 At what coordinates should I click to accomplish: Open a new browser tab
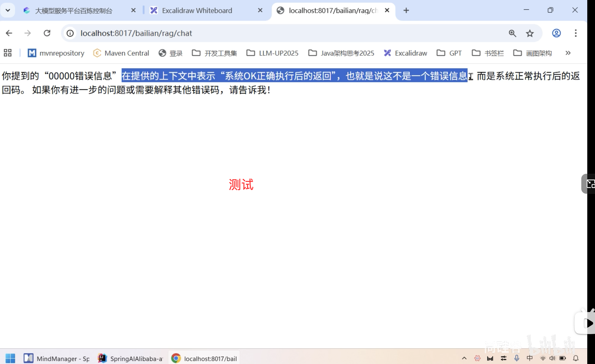coord(406,10)
